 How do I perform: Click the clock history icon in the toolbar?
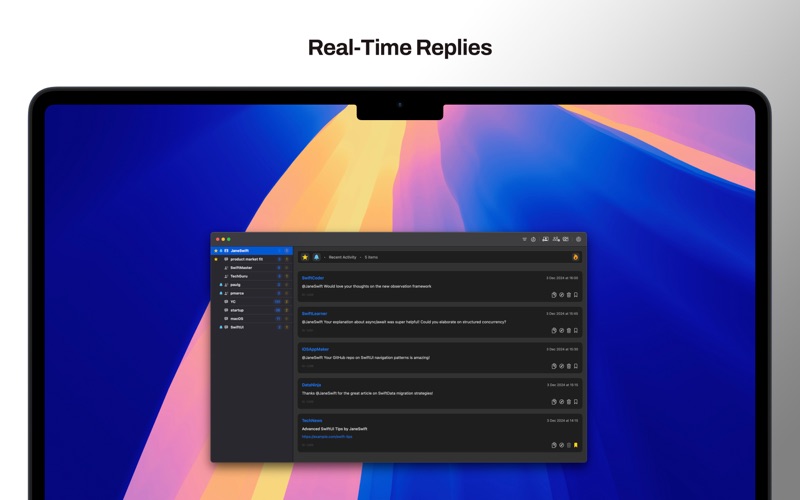pos(533,239)
